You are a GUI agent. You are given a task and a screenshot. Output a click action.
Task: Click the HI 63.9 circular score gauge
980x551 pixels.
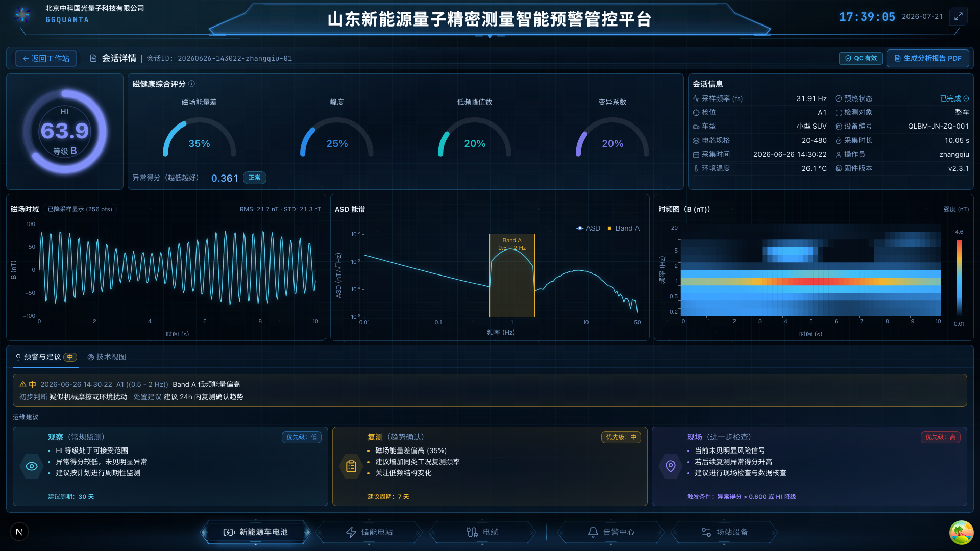65,131
